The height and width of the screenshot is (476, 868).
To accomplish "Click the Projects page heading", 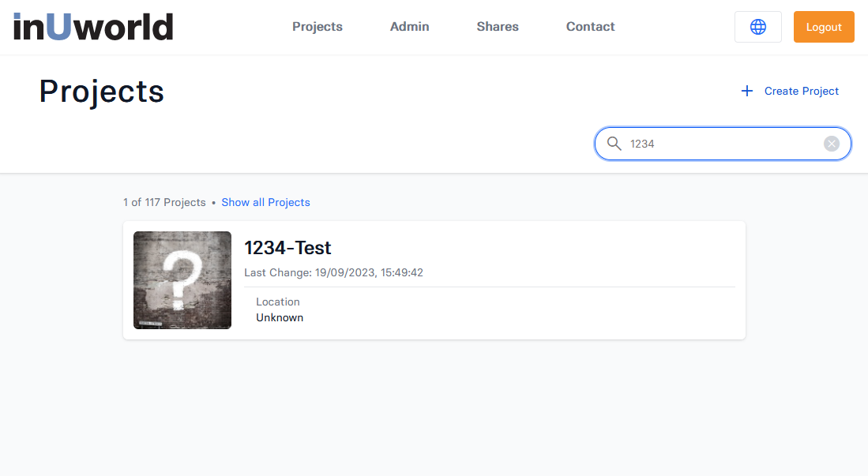I will [102, 92].
